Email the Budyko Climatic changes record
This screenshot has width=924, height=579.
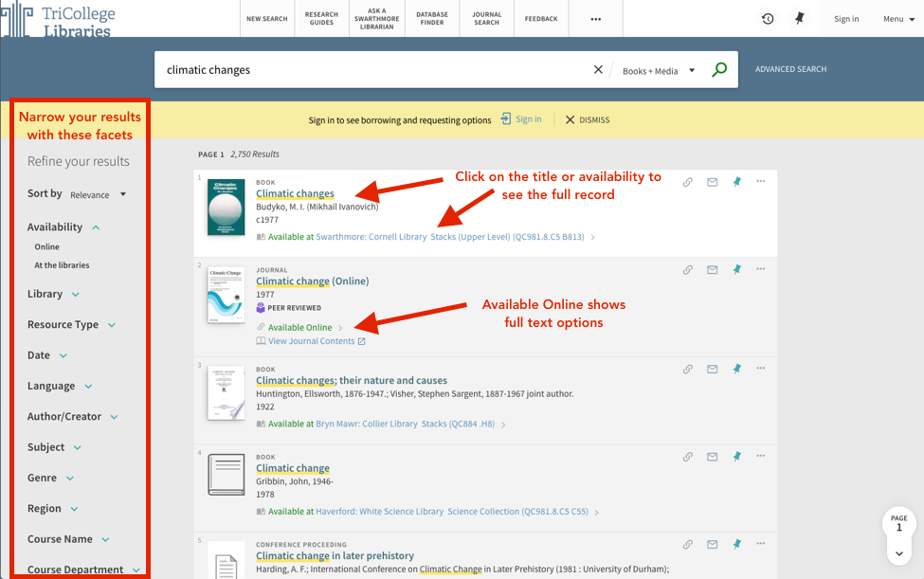pyautogui.click(x=713, y=182)
